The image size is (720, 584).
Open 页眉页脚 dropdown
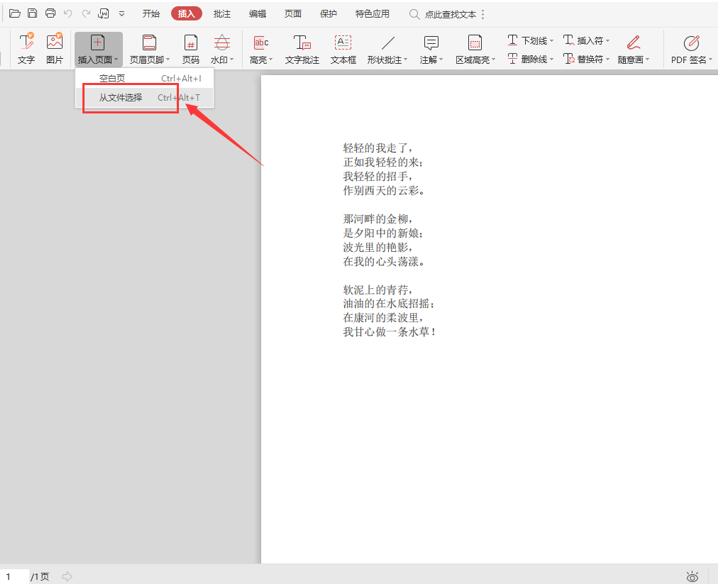click(149, 49)
